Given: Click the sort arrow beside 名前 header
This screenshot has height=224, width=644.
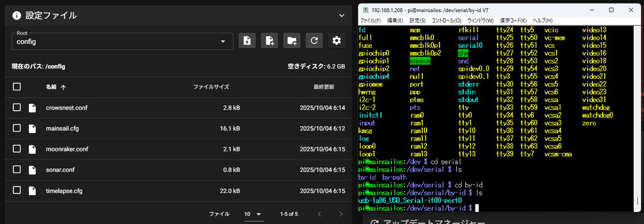Looking at the screenshot, I should 63,86.
